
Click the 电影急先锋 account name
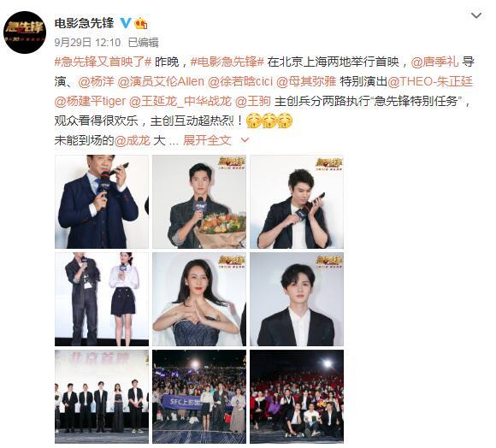pyautogui.click(x=84, y=23)
